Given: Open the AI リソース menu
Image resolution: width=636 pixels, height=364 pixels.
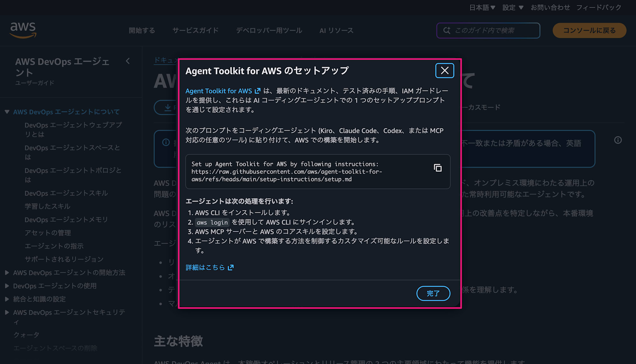Looking at the screenshot, I should [336, 31].
